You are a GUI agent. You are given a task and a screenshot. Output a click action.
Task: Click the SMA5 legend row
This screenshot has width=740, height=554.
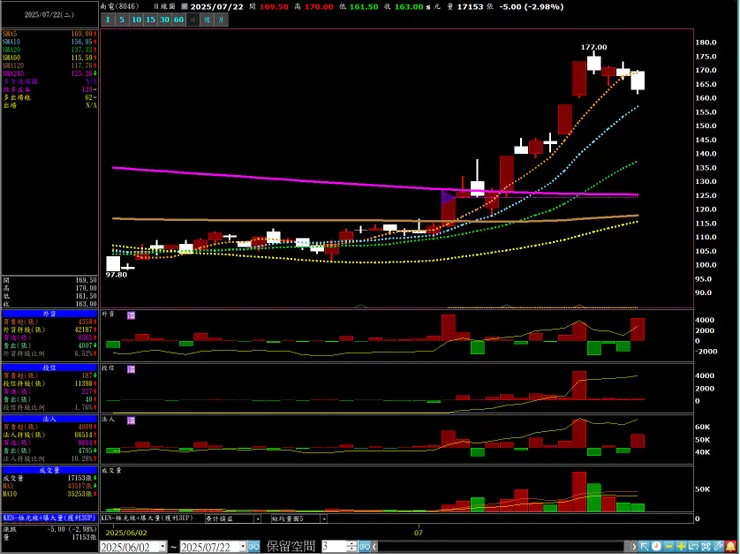[x=50, y=34]
